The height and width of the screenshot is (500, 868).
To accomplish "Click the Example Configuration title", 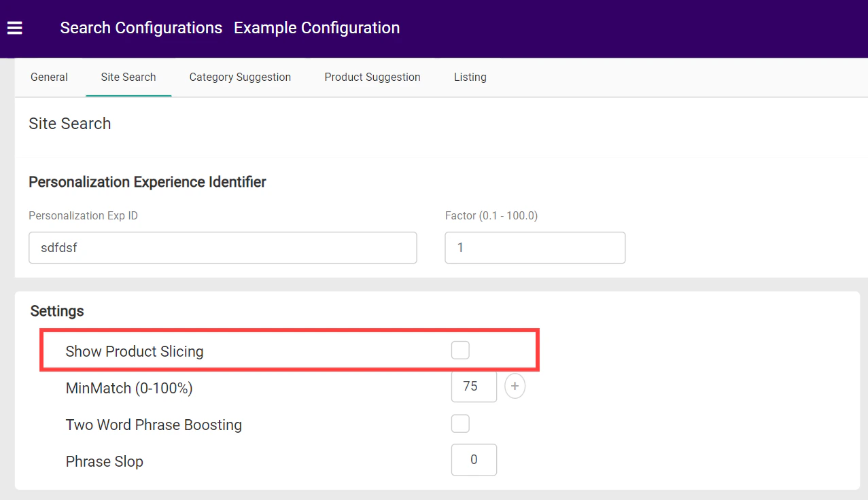I will [x=317, y=28].
